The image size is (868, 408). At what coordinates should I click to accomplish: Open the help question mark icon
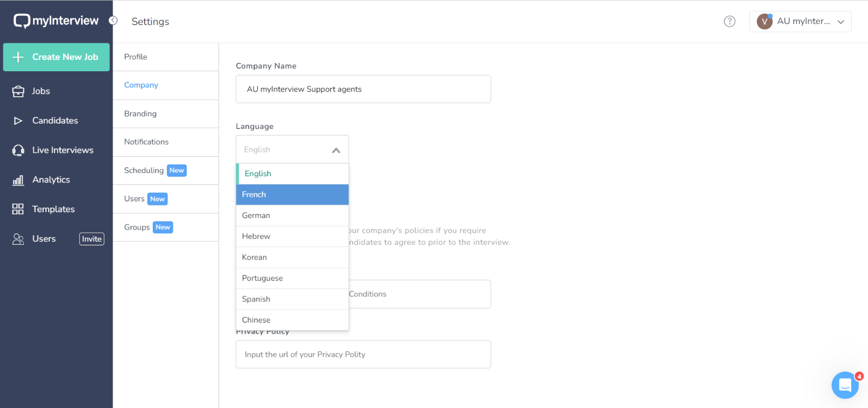[x=729, y=21]
